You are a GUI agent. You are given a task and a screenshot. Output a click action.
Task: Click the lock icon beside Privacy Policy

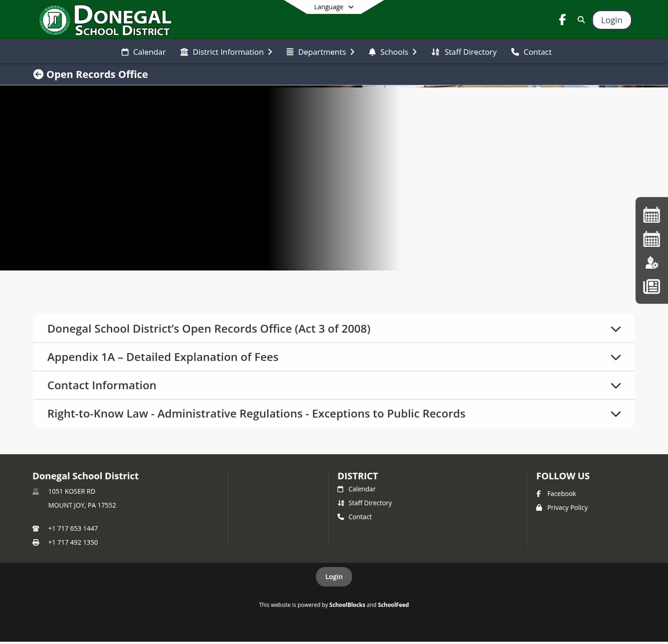tap(539, 508)
